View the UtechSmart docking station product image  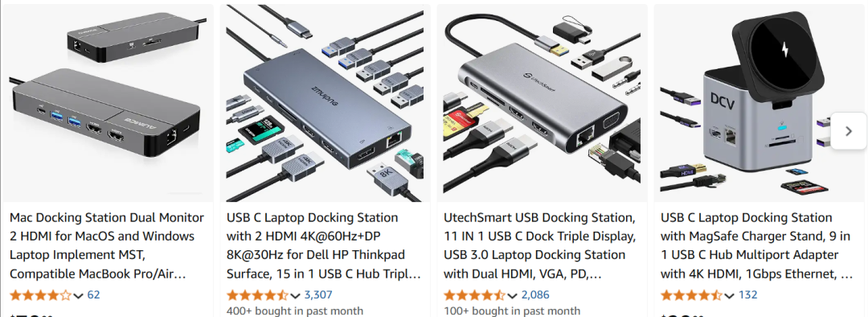point(542,103)
